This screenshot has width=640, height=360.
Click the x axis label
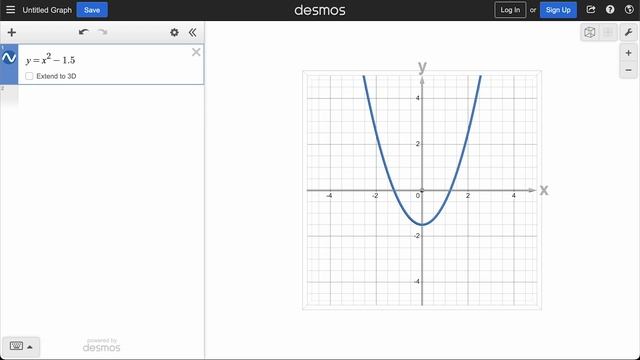[544, 190]
